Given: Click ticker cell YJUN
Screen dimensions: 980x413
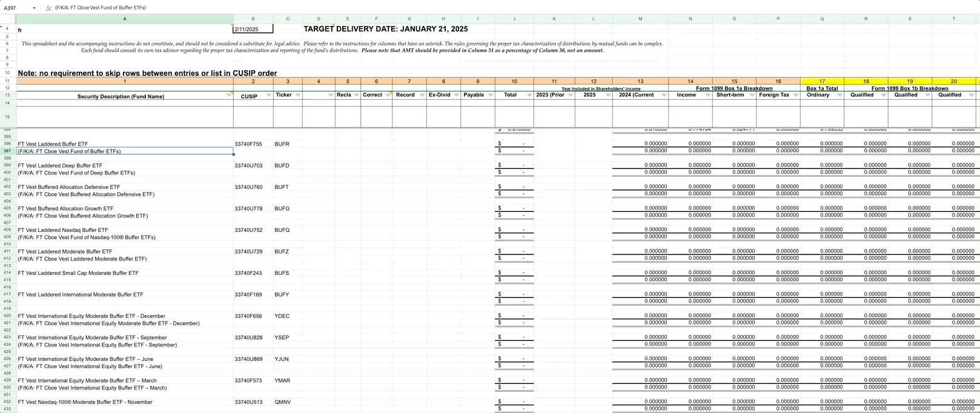Looking at the screenshot, I should click(288, 359).
